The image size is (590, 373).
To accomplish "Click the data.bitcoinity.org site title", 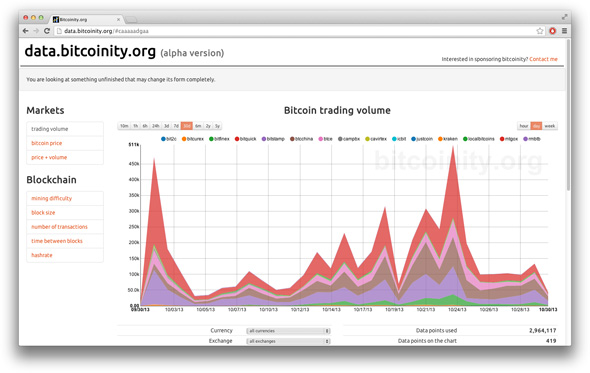I will coord(90,51).
